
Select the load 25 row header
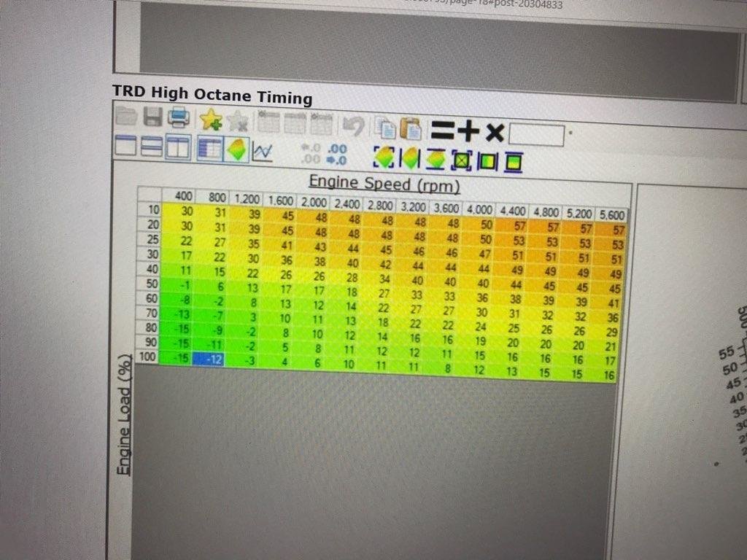(x=150, y=239)
